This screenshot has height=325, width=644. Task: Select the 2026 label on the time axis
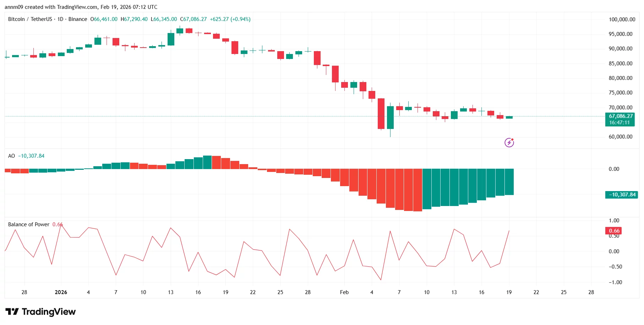(61, 292)
